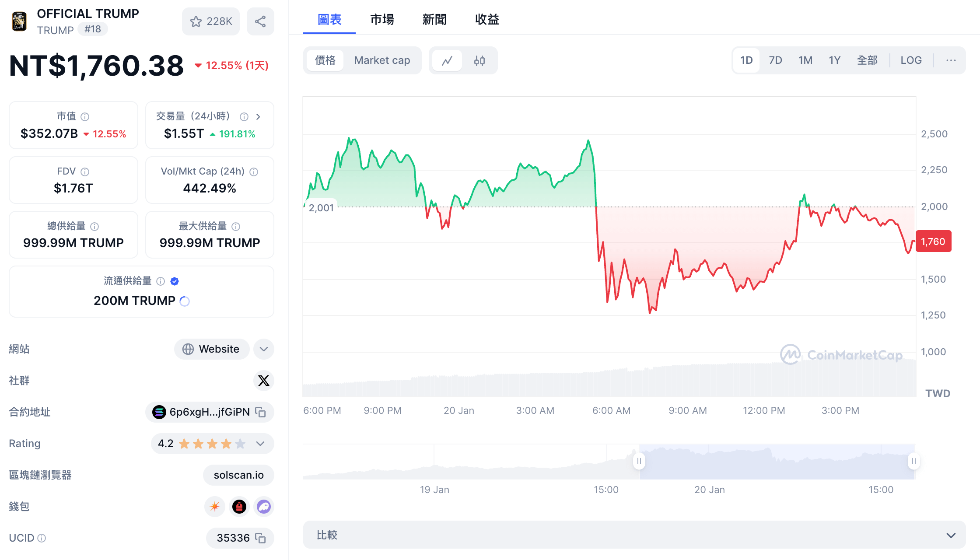Toggle chart to Market cap view
980x560 pixels.
tap(382, 60)
